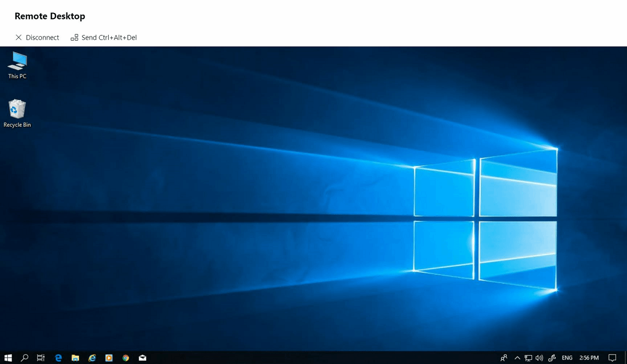Open Google Chrome from the taskbar
The width and height of the screenshot is (627, 364).
125,358
